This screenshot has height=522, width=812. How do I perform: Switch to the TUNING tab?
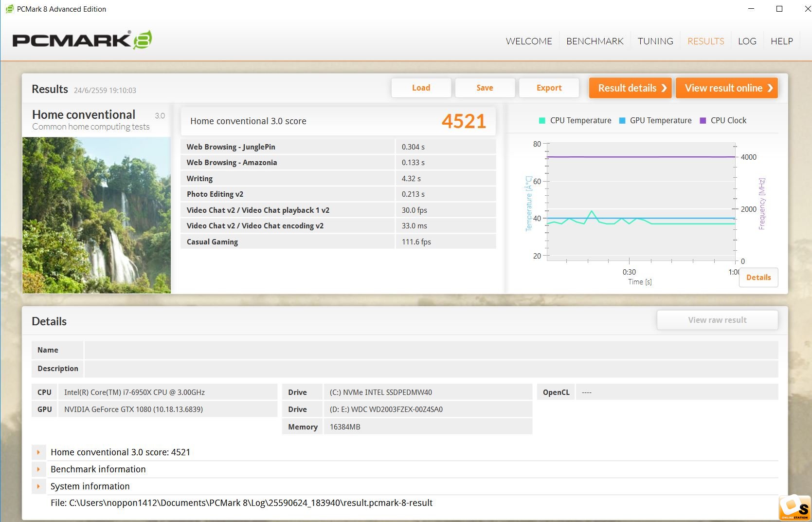[655, 41]
